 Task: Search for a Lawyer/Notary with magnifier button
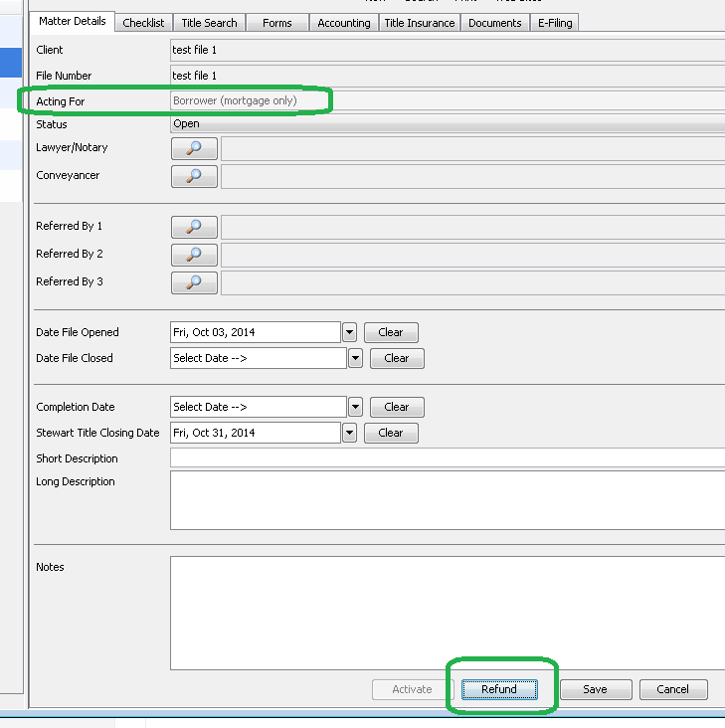[x=194, y=148]
